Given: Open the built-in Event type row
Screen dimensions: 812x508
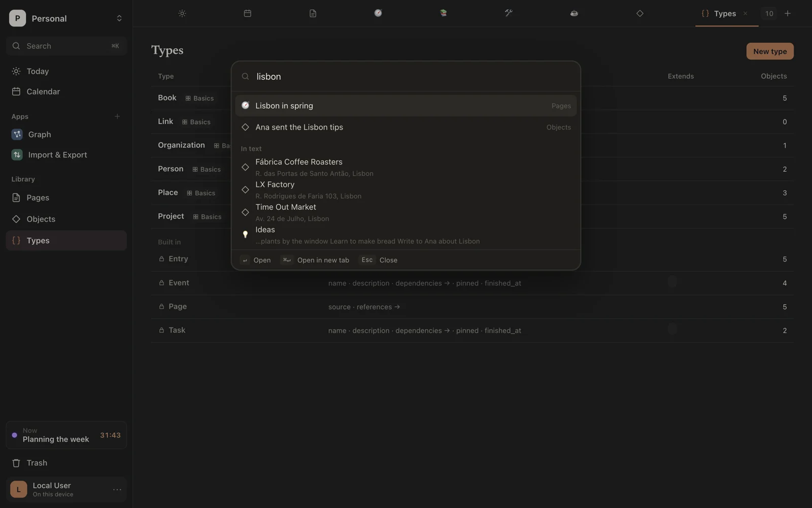Looking at the screenshot, I should click(x=472, y=283).
